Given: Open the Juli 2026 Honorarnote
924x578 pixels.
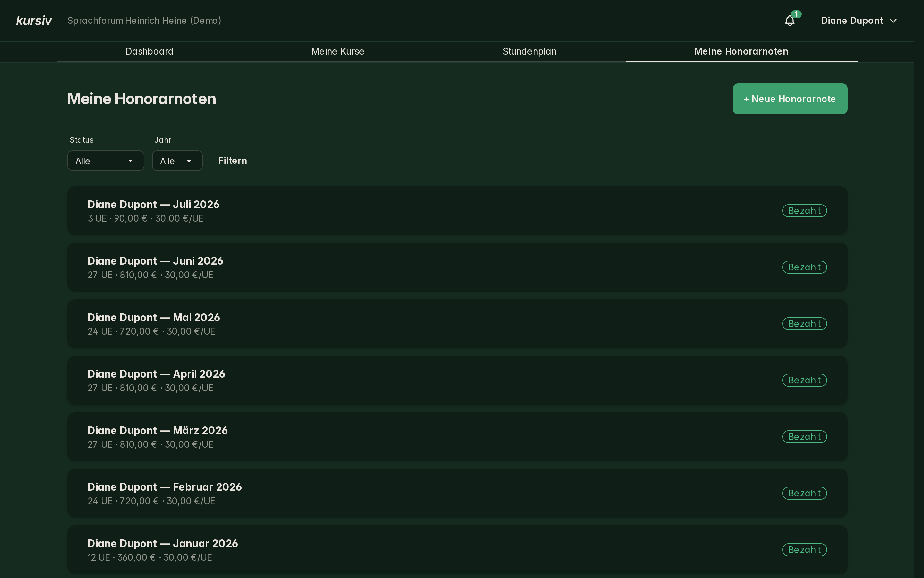Looking at the screenshot, I should (x=458, y=211).
